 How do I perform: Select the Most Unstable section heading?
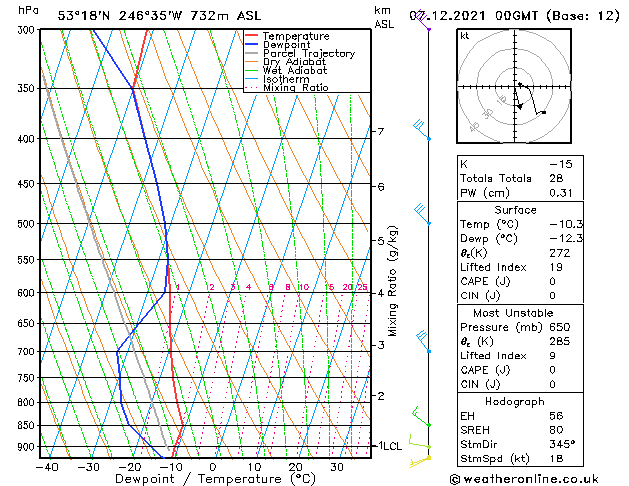[515, 313]
